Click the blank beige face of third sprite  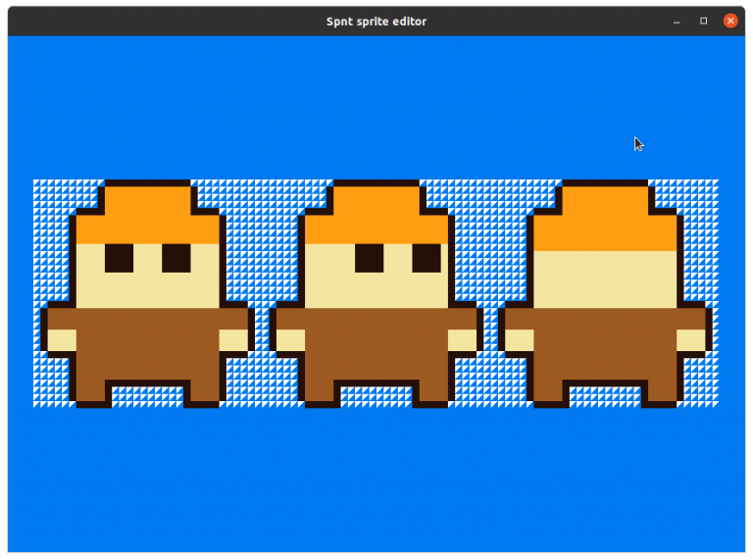tap(605, 280)
